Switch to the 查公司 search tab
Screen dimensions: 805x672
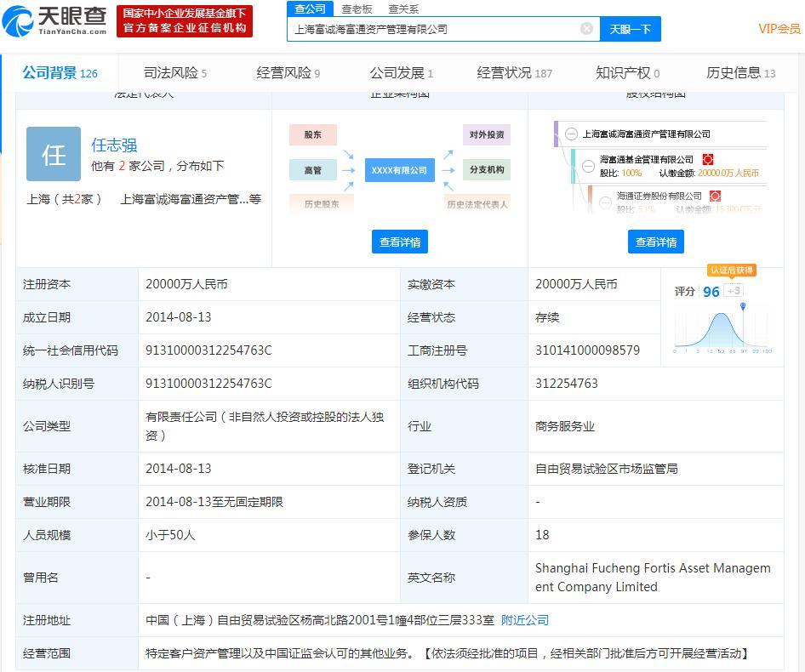310,9
